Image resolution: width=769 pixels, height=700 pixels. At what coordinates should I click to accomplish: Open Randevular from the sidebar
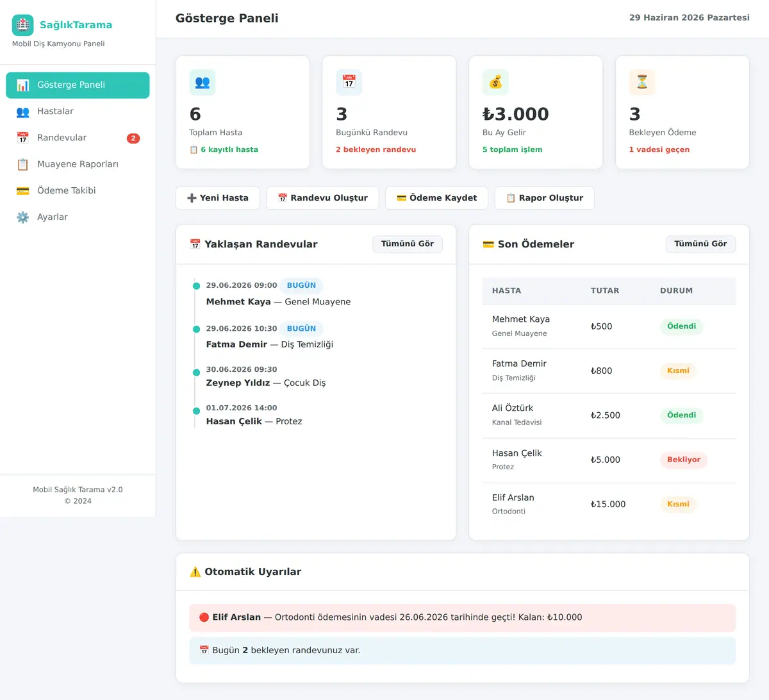point(78,138)
